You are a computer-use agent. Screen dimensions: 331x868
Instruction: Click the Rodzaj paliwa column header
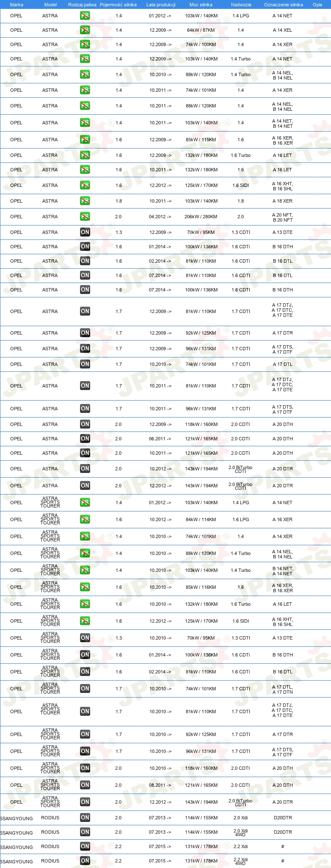point(82,5)
